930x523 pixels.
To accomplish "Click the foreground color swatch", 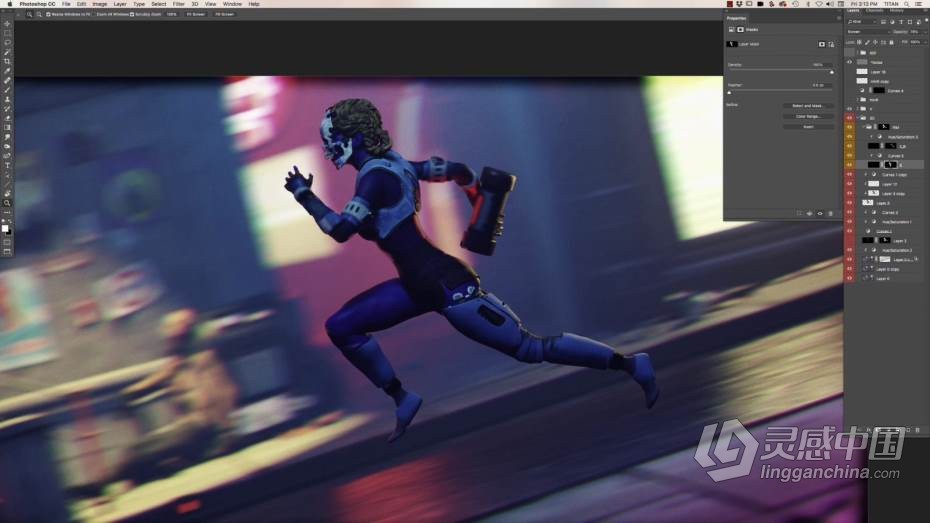I will [5, 228].
